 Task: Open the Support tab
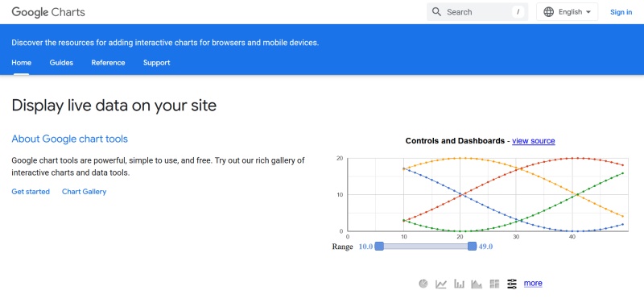(156, 63)
